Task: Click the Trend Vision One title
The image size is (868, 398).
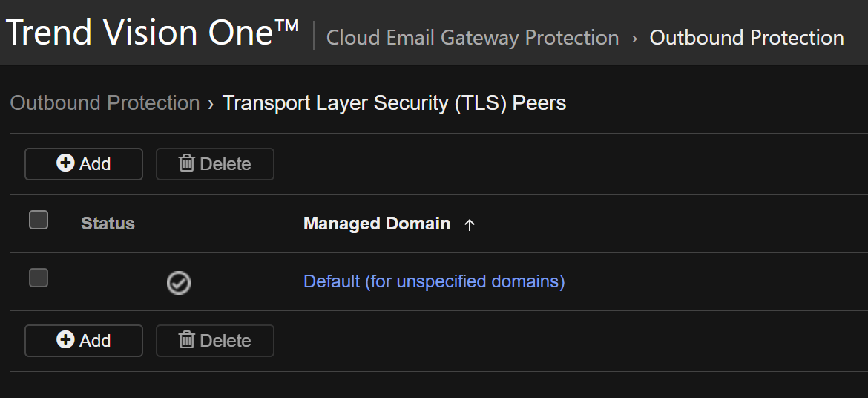Action: pyautogui.click(x=152, y=33)
